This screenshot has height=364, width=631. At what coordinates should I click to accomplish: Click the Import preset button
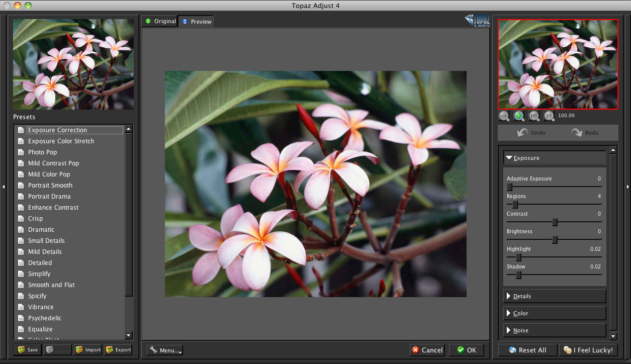[x=88, y=350]
